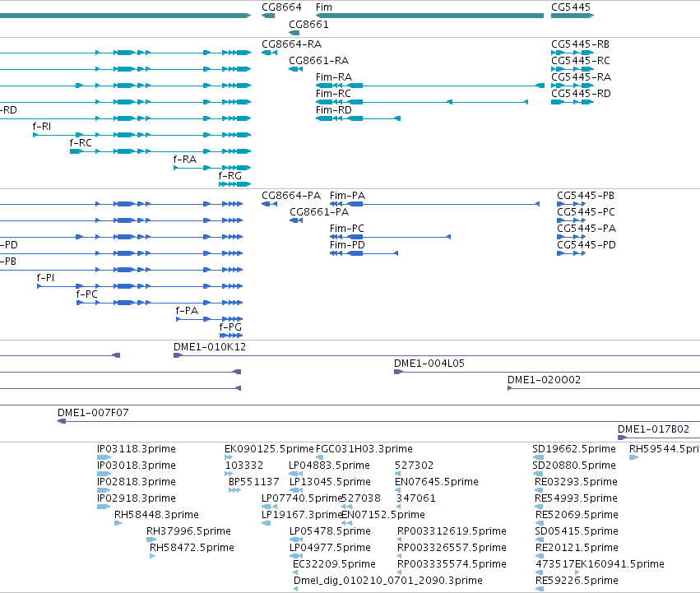Click the f-RG transcript label
The height and width of the screenshot is (593, 700).
click(230, 176)
